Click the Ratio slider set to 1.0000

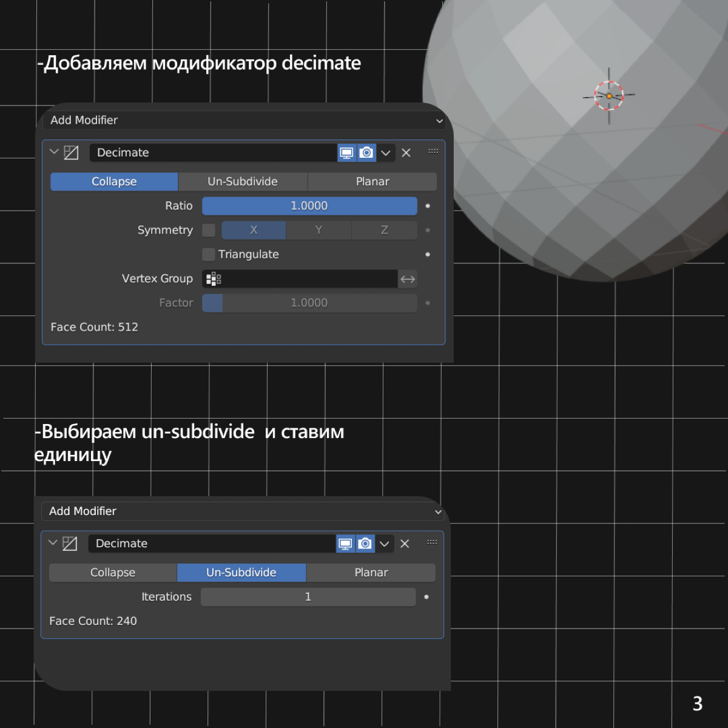point(309,206)
